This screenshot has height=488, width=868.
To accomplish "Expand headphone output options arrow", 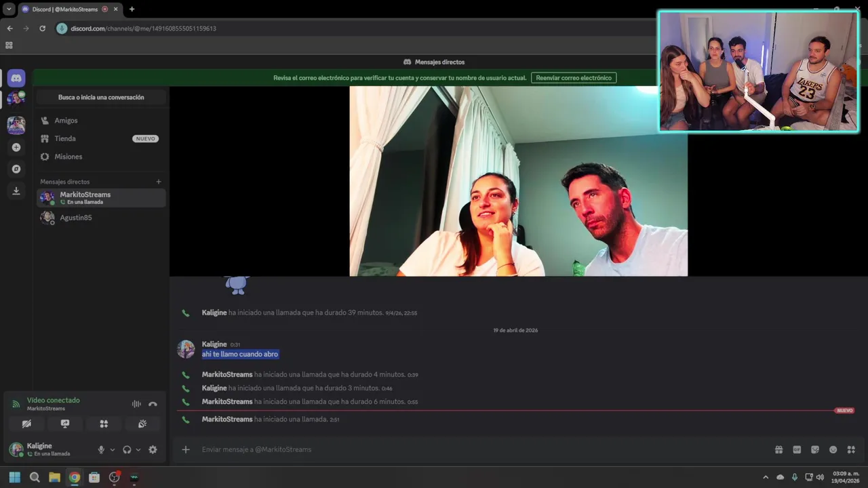I will [138, 449].
